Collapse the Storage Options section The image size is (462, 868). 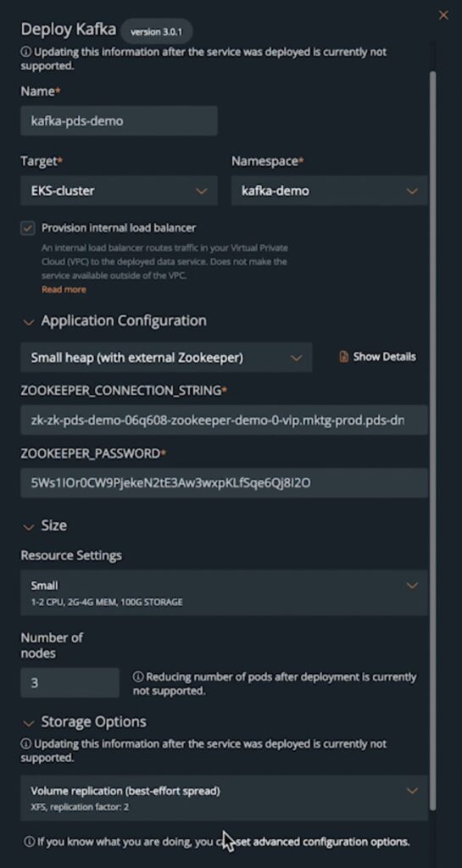[28, 723]
